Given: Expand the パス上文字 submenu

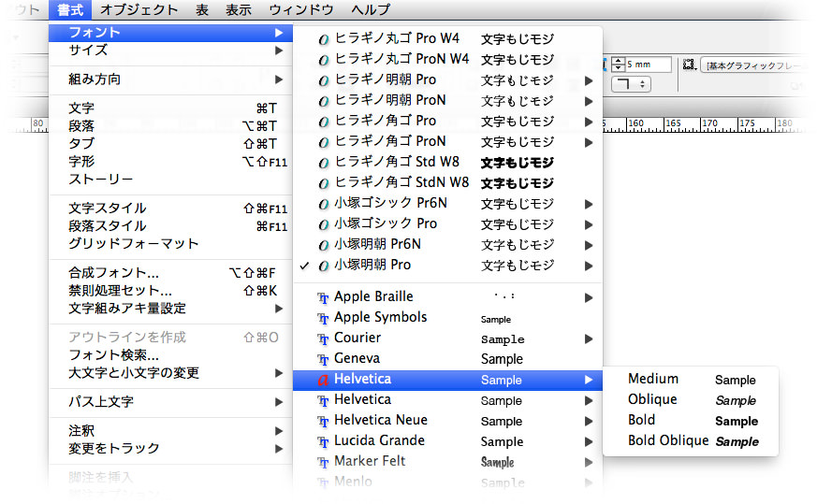Looking at the screenshot, I should (x=170, y=402).
